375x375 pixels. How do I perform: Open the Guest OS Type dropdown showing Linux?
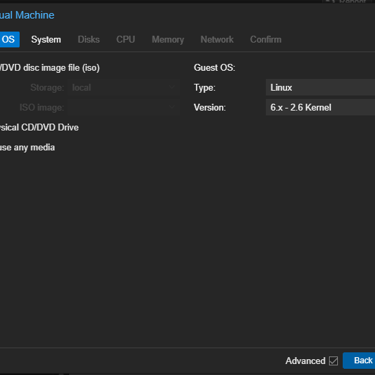click(320, 87)
